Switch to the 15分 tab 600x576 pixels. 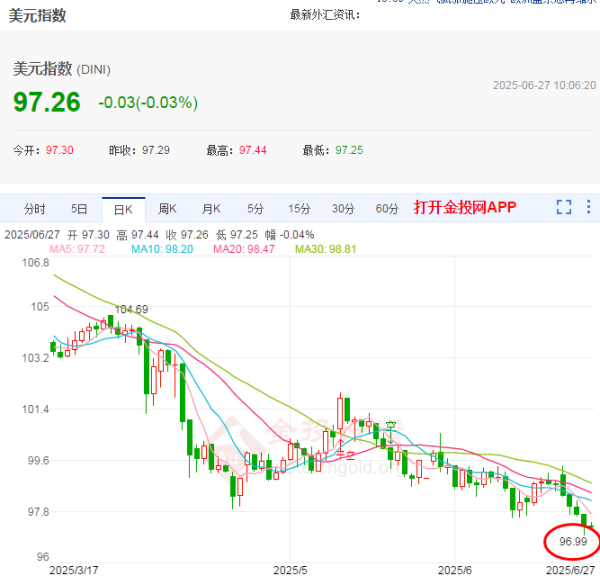click(299, 209)
